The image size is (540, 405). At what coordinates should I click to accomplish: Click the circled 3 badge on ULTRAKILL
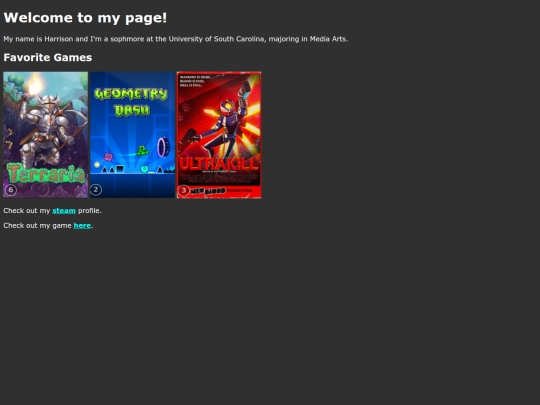click(x=184, y=190)
